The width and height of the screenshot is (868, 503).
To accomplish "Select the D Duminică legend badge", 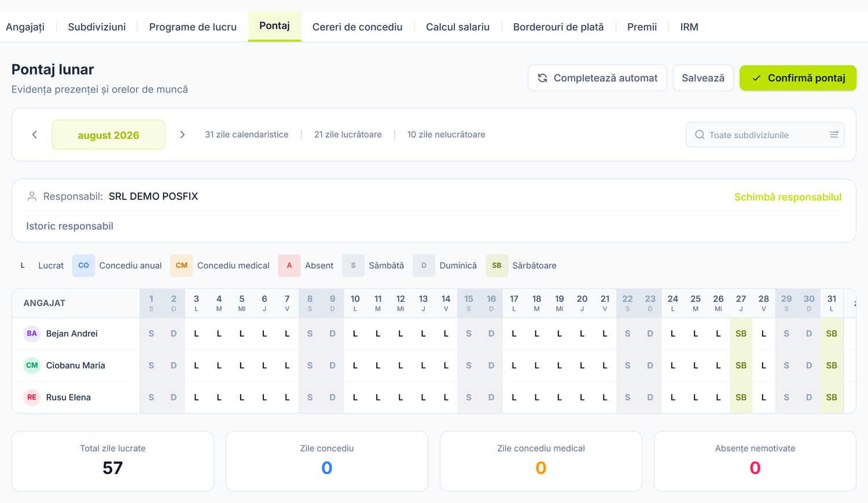I will tap(424, 265).
